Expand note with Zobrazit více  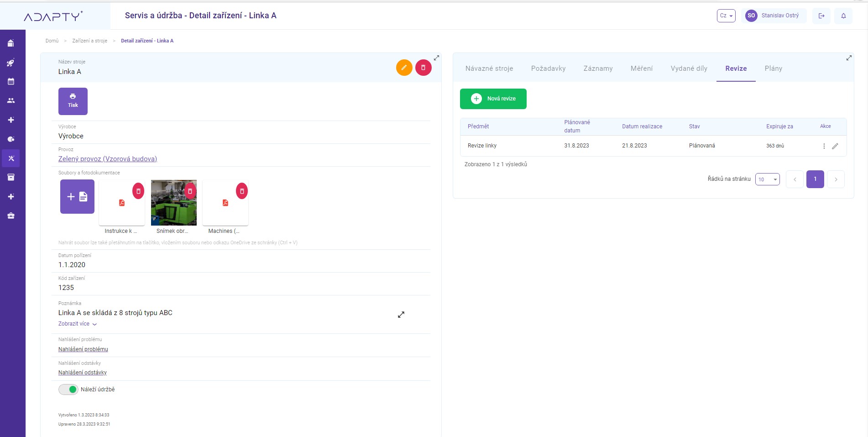pos(78,324)
